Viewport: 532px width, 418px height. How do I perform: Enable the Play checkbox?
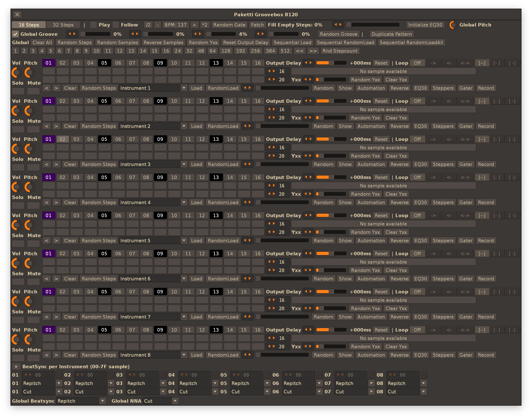(93, 25)
